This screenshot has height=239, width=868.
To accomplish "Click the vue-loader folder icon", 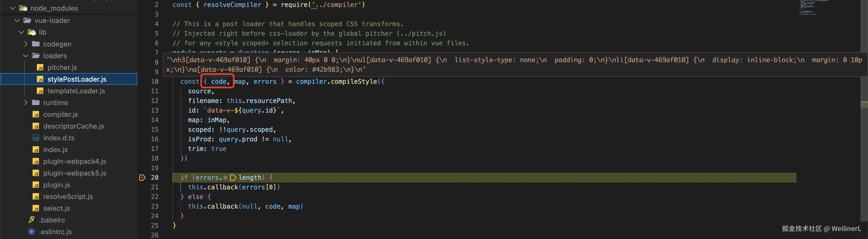I will (x=28, y=21).
